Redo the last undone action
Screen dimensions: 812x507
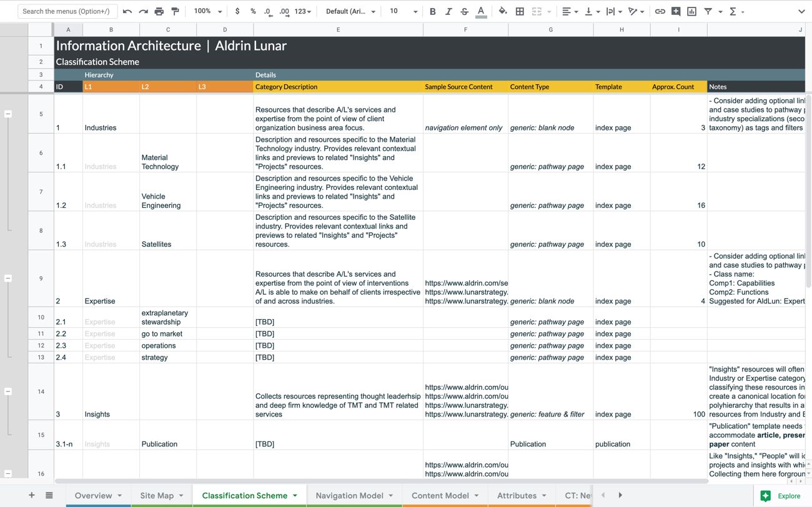click(x=143, y=11)
